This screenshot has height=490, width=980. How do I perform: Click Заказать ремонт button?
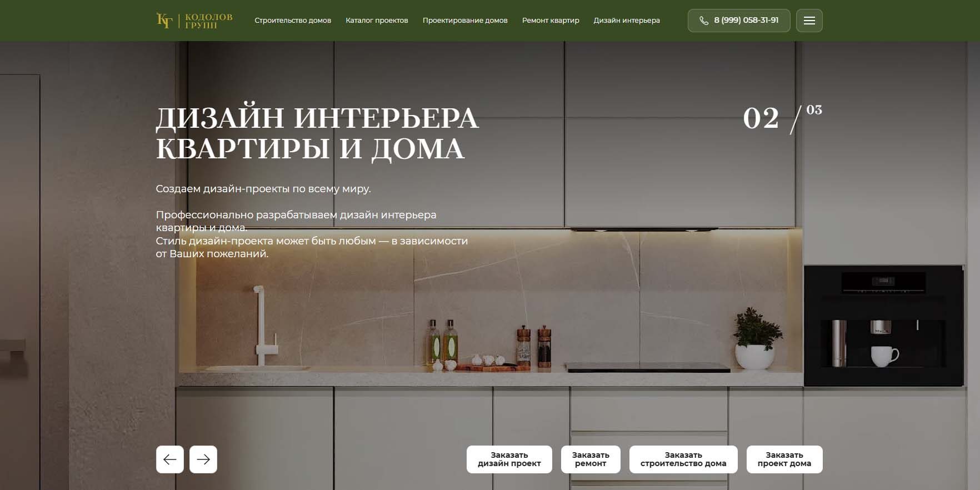(591, 459)
